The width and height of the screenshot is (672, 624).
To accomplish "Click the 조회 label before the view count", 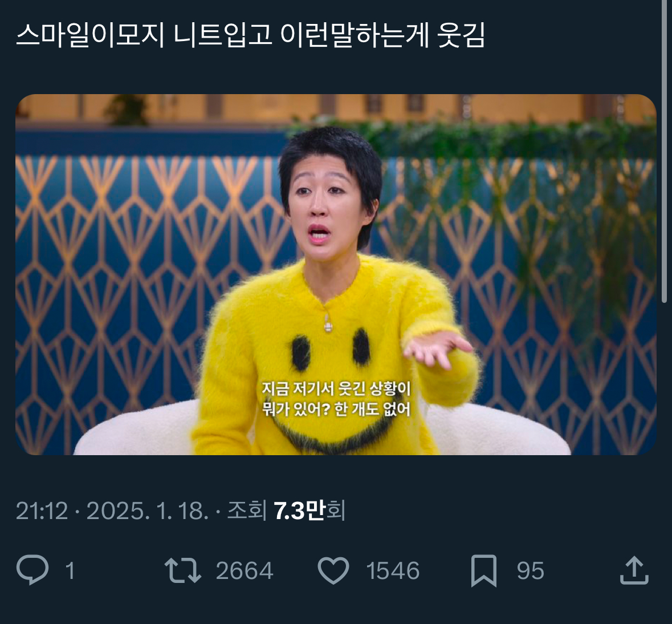I will pyautogui.click(x=247, y=511).
